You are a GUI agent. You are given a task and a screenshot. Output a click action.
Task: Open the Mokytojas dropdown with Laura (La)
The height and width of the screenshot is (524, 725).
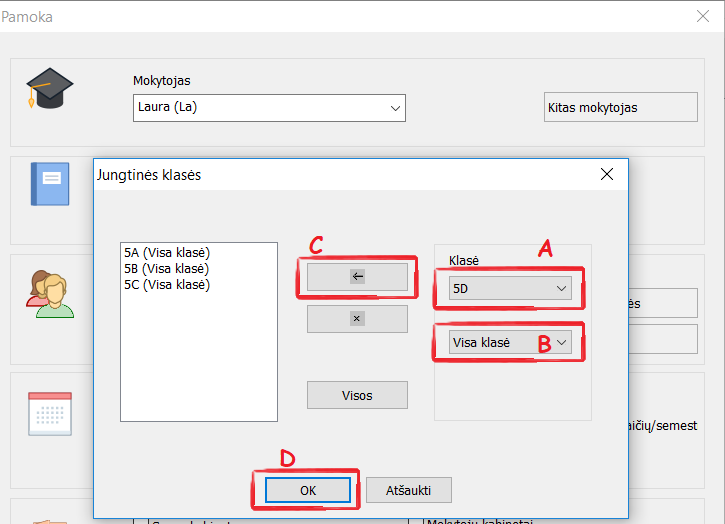pos(269,108)
